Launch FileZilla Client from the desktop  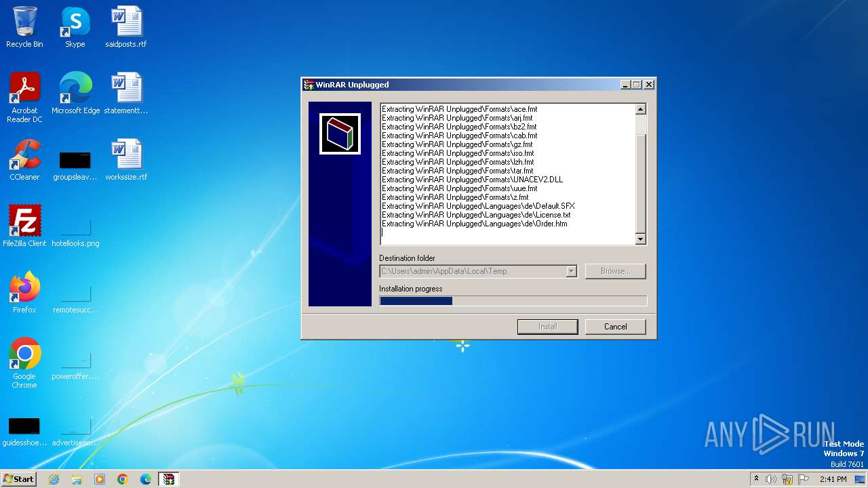(24, 226)
